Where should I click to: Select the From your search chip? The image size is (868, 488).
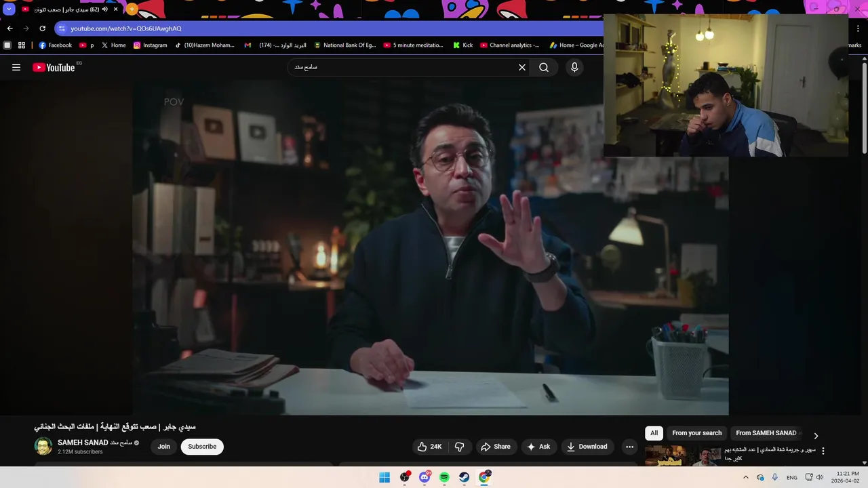click(x=696, y=433)
